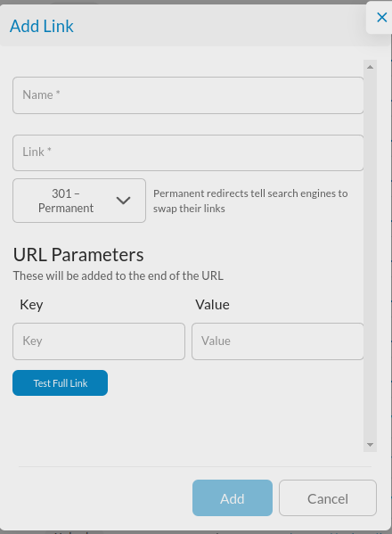Click the 'added to the end of the URL' note
Screen dimensions: 392x534
tap(118, 275)
